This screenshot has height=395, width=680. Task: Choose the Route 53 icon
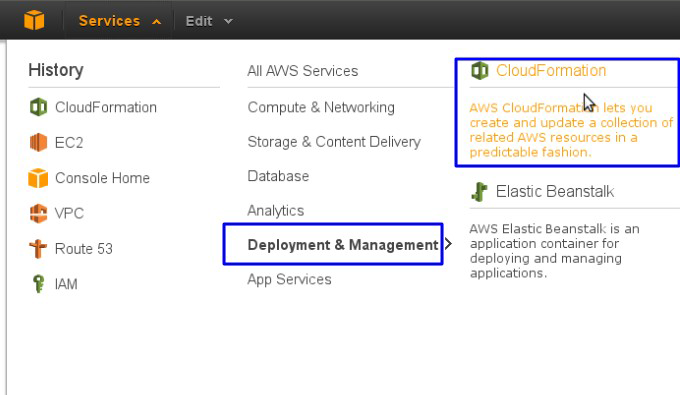(38, 248)
